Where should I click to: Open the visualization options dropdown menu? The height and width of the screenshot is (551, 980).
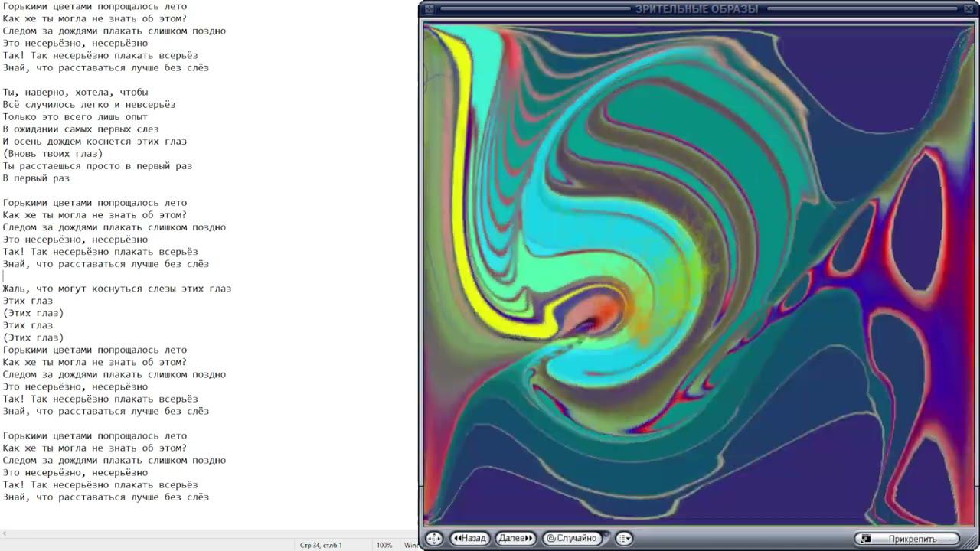(624, 538)
